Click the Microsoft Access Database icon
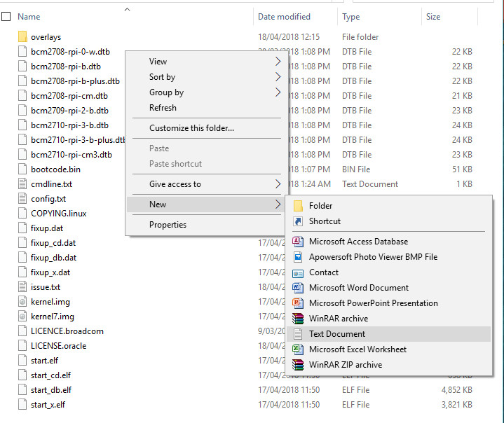Screen dimensions: 504x423 297,242
